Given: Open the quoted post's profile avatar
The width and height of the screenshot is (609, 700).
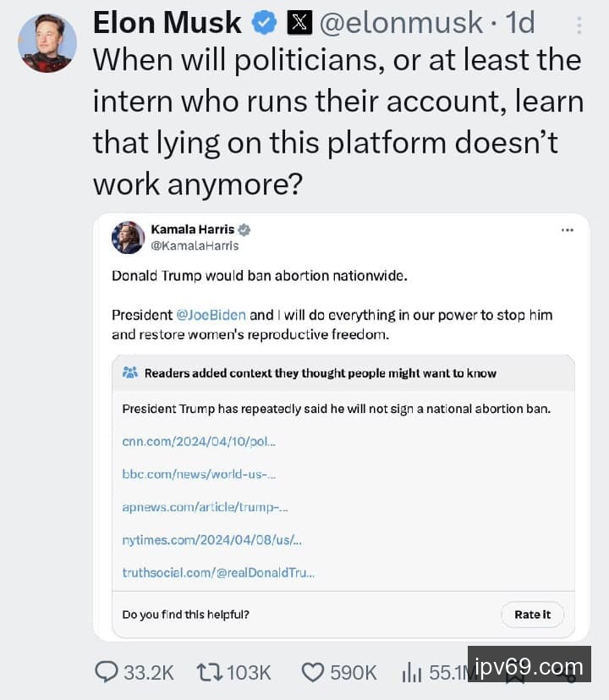Looking at the screenshot, I should [129, 237].
